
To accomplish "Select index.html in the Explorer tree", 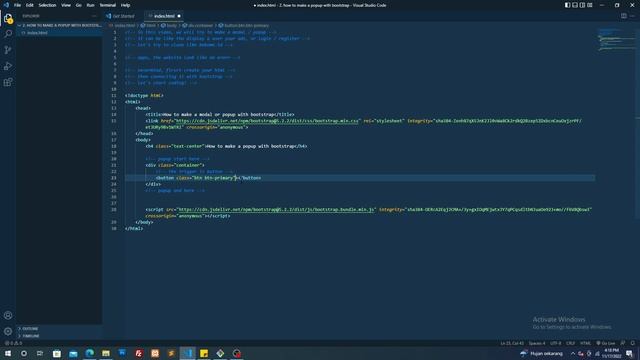I will (x=59, y=33).
